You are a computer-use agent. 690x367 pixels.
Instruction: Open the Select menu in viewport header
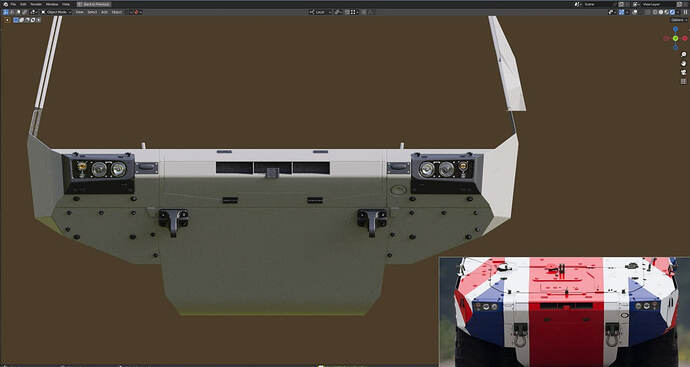pyautogui.click(x=92, y=12)
